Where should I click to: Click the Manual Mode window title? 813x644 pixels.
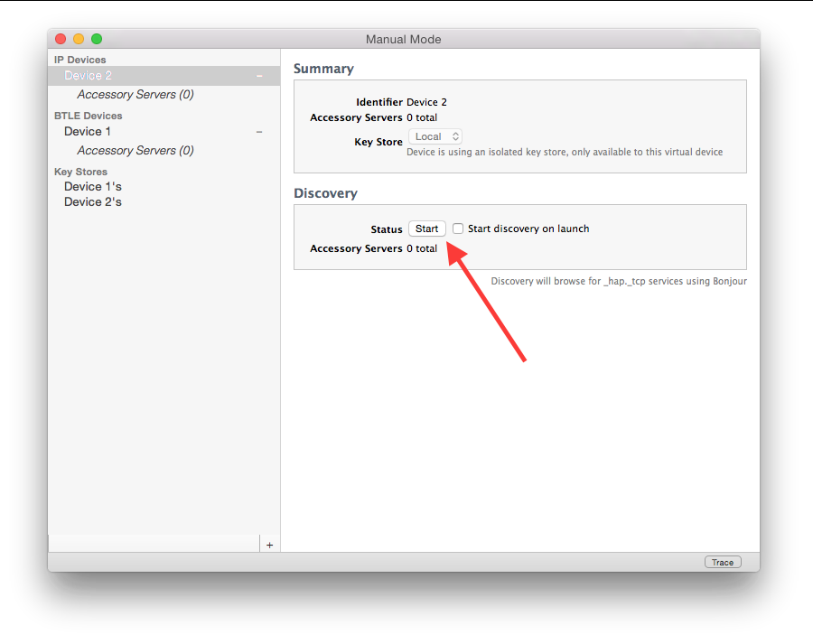click(404, 40)
